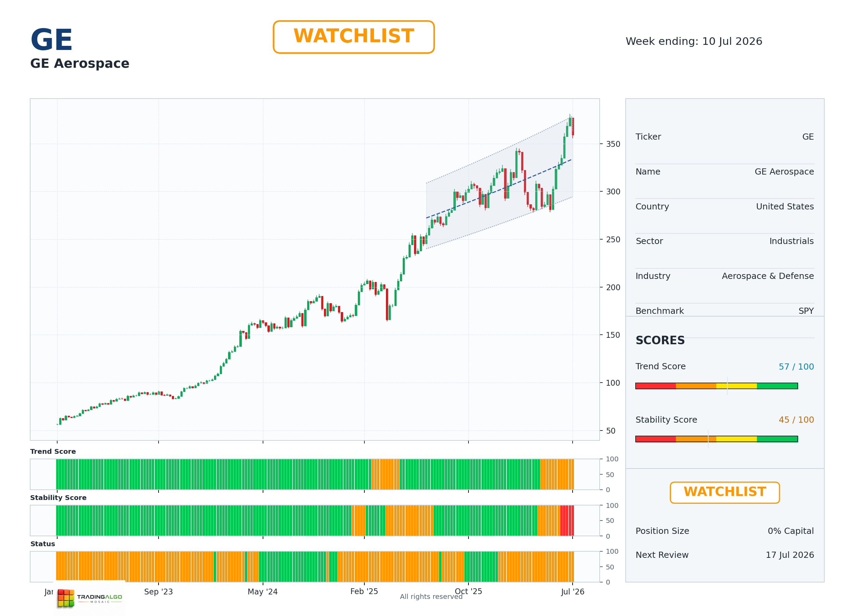
Task: Click the large GE ticker heading
Action: tap(51, 40)
